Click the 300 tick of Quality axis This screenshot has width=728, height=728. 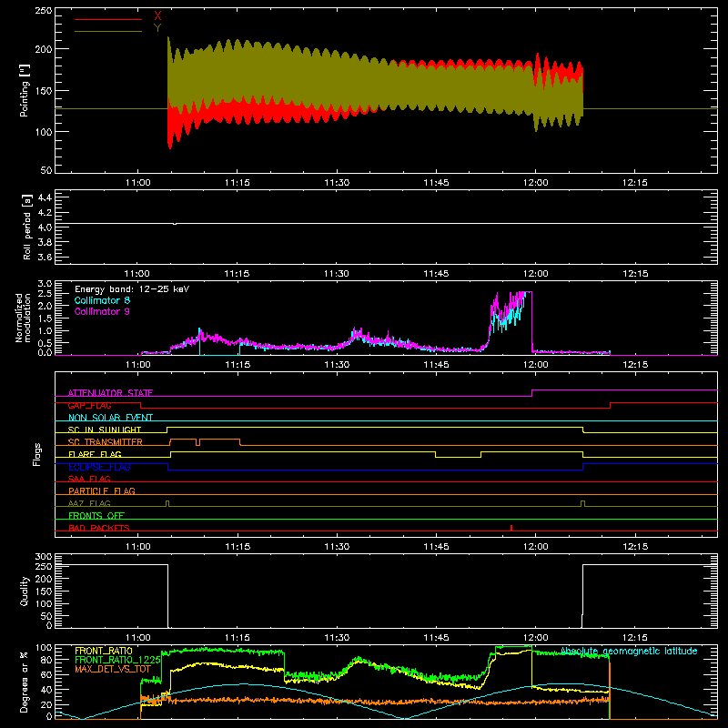coord(44,557)
